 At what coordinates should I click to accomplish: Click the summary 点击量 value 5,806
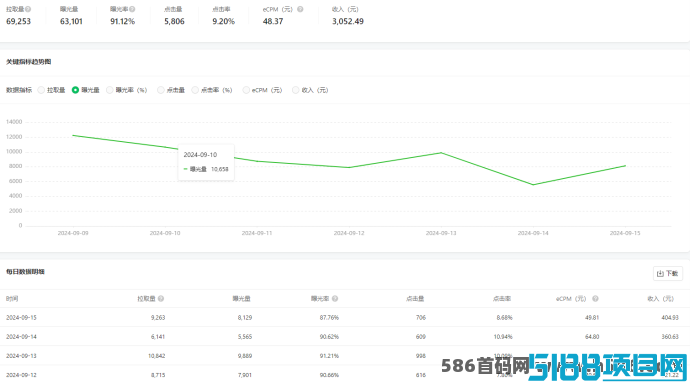click(174, 21)
